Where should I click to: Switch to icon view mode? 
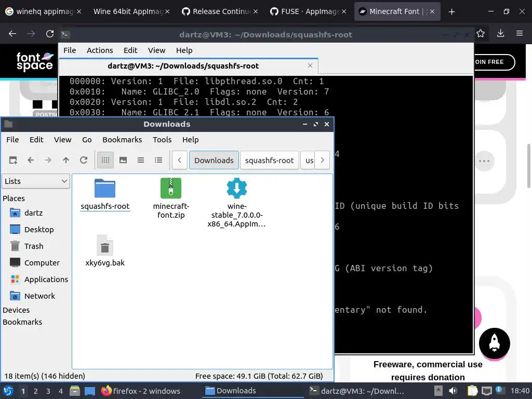click(x=105, y=160)
